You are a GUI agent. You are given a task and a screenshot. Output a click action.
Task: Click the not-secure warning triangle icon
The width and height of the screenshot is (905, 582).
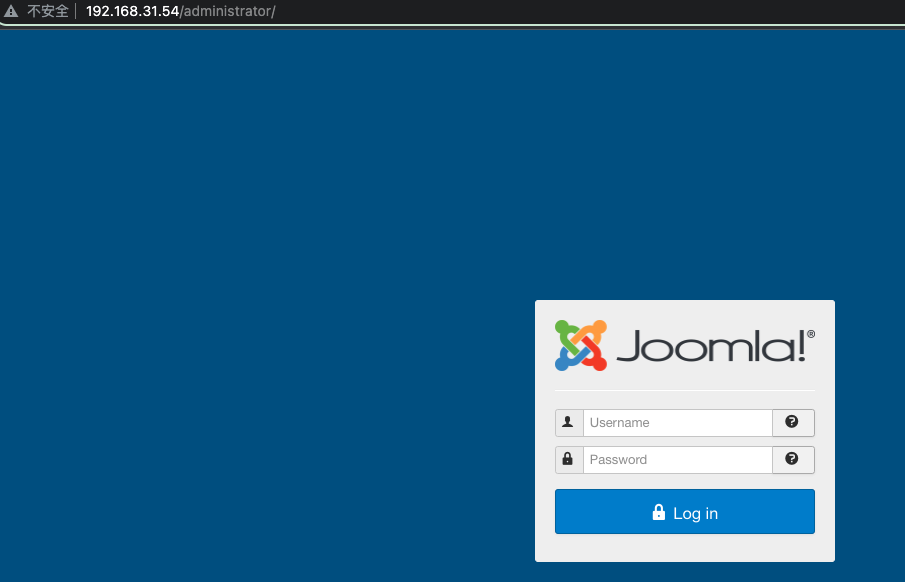(11, 11)
